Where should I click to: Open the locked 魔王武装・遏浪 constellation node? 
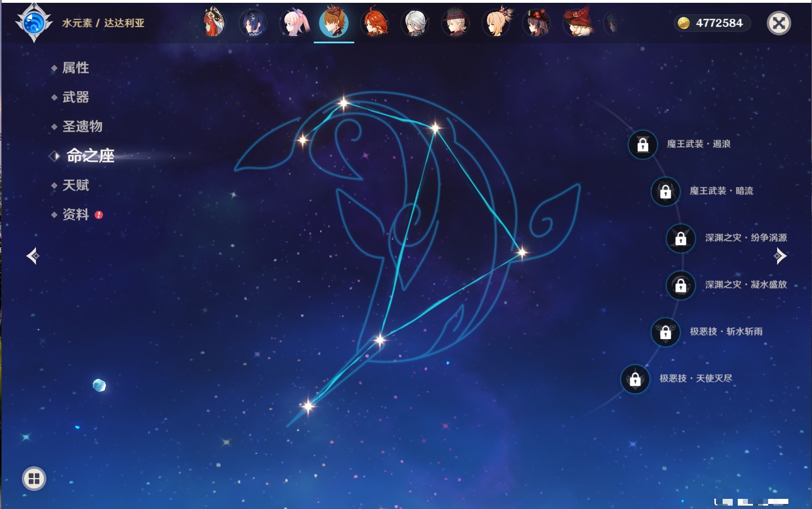coord(643,145)
